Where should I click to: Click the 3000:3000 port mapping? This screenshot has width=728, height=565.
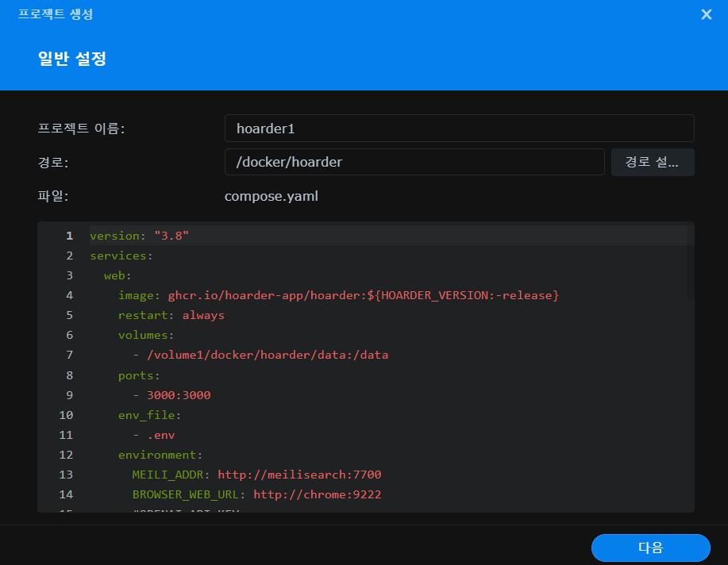coord(178,394)
